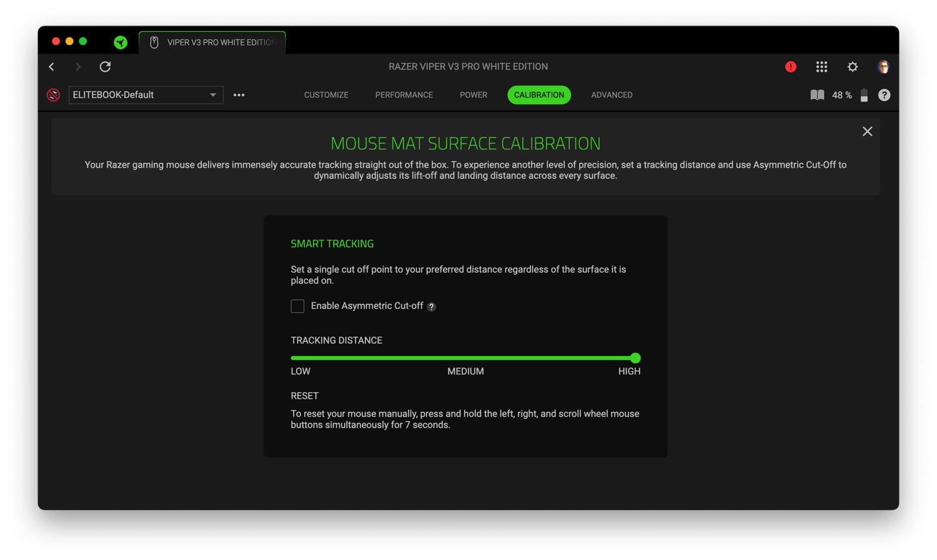This screenshot has height=560, width=937.
Task: Switch to the Power tab
Action: pyautogui.click(x=473, y=95)
